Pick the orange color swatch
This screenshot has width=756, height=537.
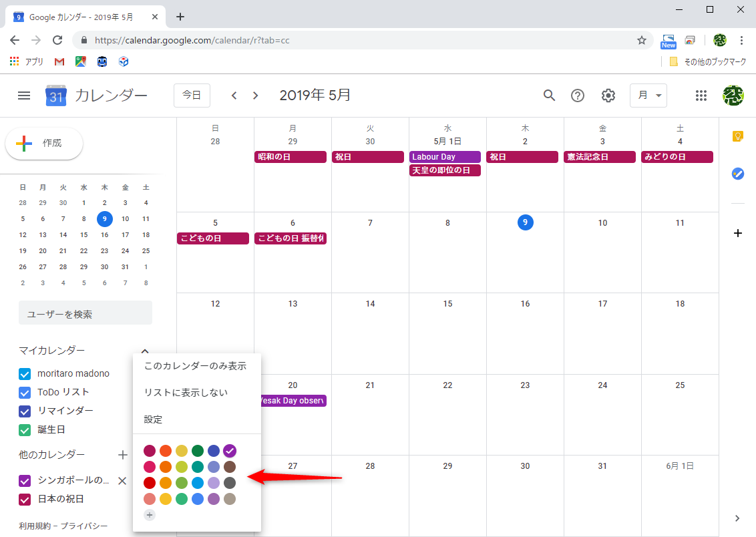point(166,451)
